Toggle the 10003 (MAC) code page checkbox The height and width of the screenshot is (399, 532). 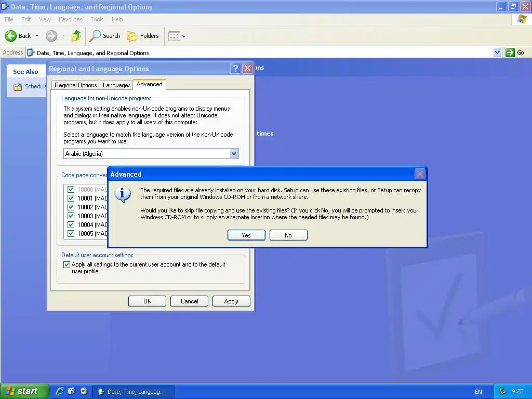click(x=71, y=216)
